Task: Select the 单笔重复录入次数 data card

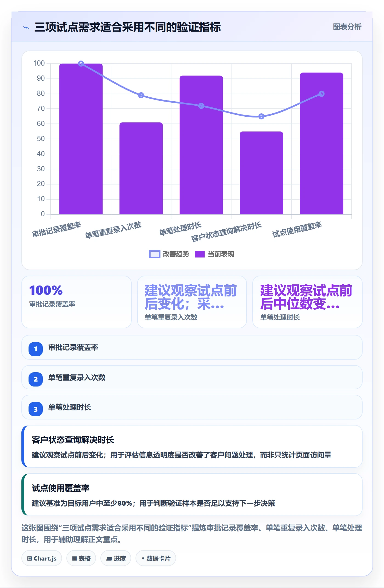Action: point(192,302)
